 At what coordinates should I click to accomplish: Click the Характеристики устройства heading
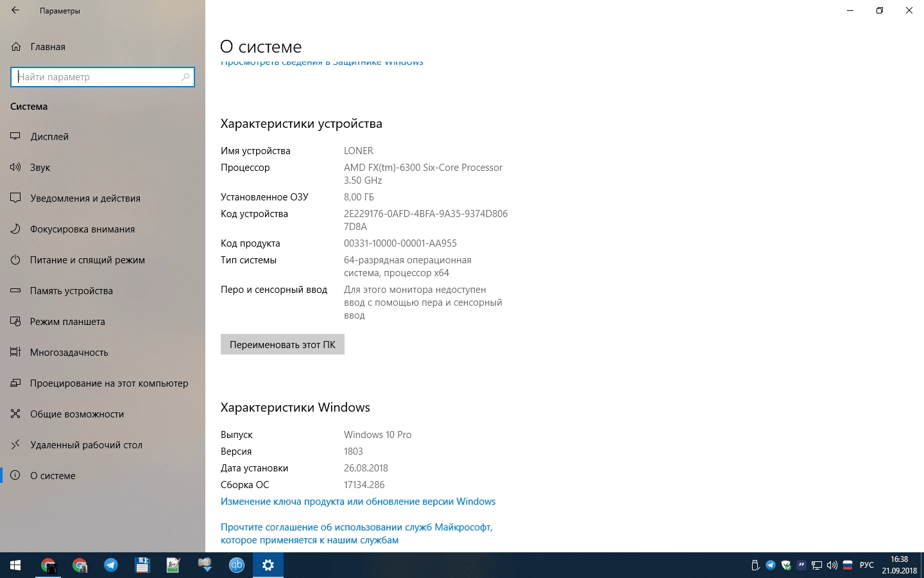302,124
